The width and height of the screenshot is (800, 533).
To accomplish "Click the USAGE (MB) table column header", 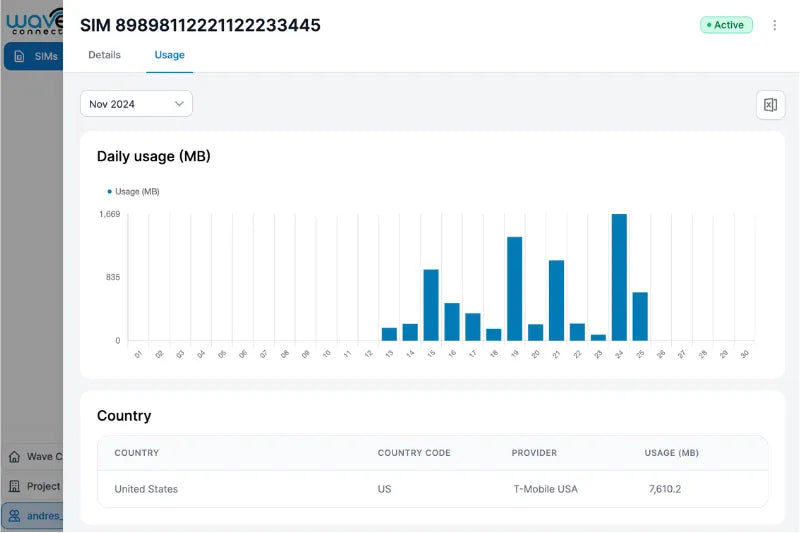I will [x=671, y=453].
